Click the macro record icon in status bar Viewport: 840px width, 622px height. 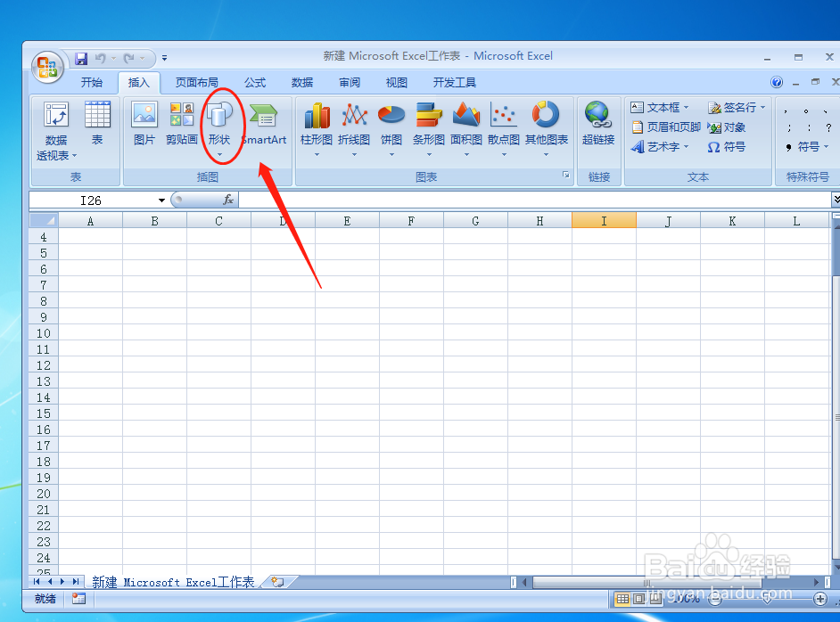pos(78,599)
